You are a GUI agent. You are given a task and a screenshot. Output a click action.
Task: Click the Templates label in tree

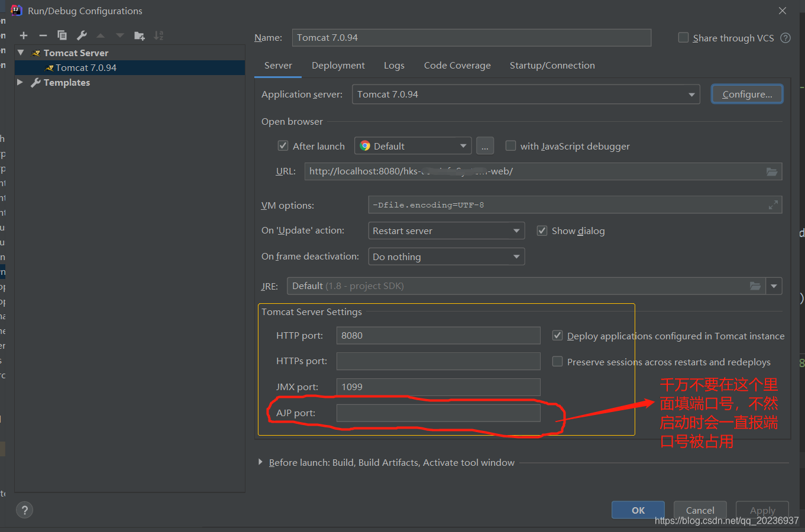point(67,82)
